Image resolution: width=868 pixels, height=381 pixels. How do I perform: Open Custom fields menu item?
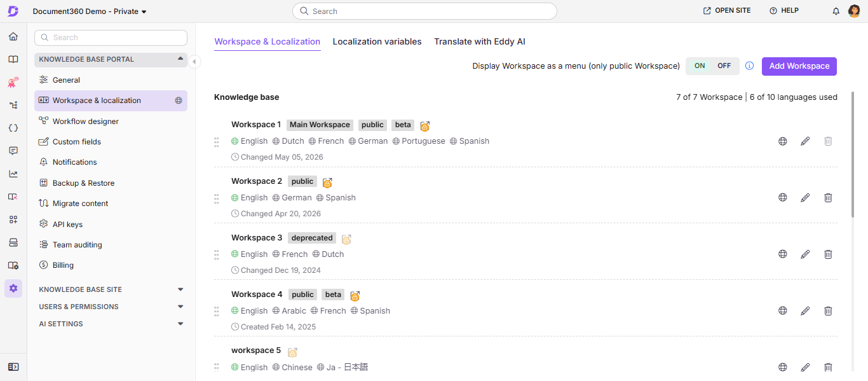tap(111, 142)
